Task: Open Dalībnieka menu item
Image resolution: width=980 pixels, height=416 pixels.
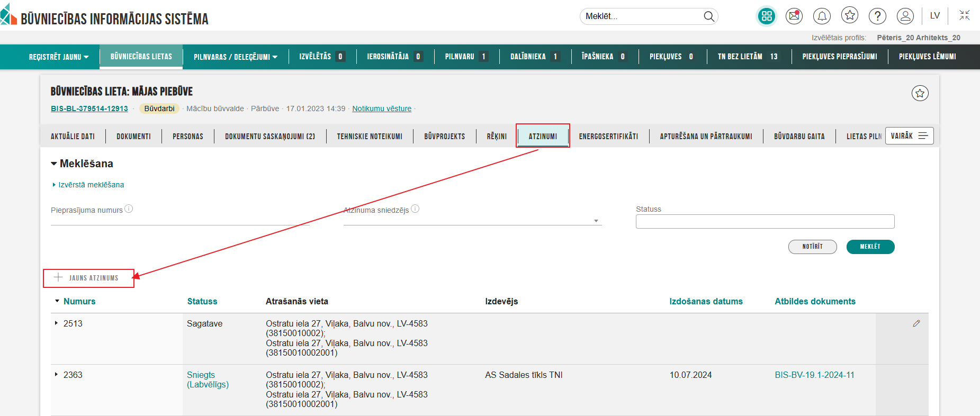Action: 535,57
